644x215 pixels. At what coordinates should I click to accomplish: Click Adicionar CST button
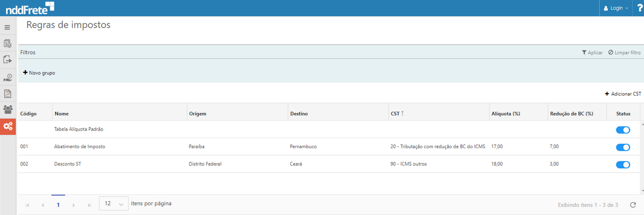point(623,94)
